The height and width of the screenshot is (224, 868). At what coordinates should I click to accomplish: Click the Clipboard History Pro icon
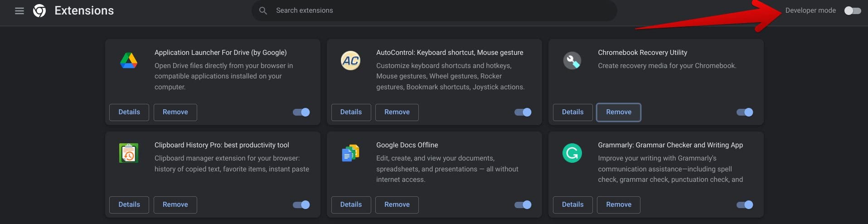coord(129,153)
